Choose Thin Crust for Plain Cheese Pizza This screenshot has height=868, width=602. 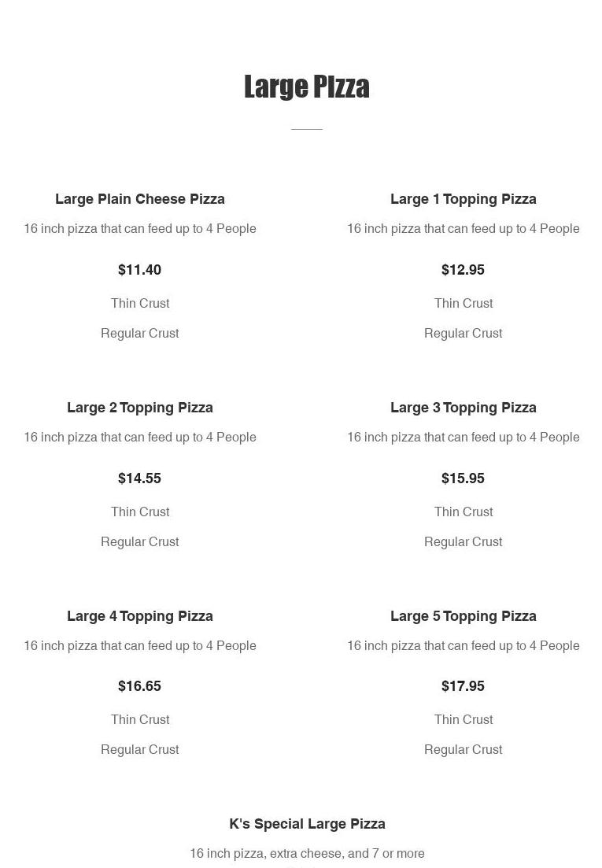coord(140,303)
